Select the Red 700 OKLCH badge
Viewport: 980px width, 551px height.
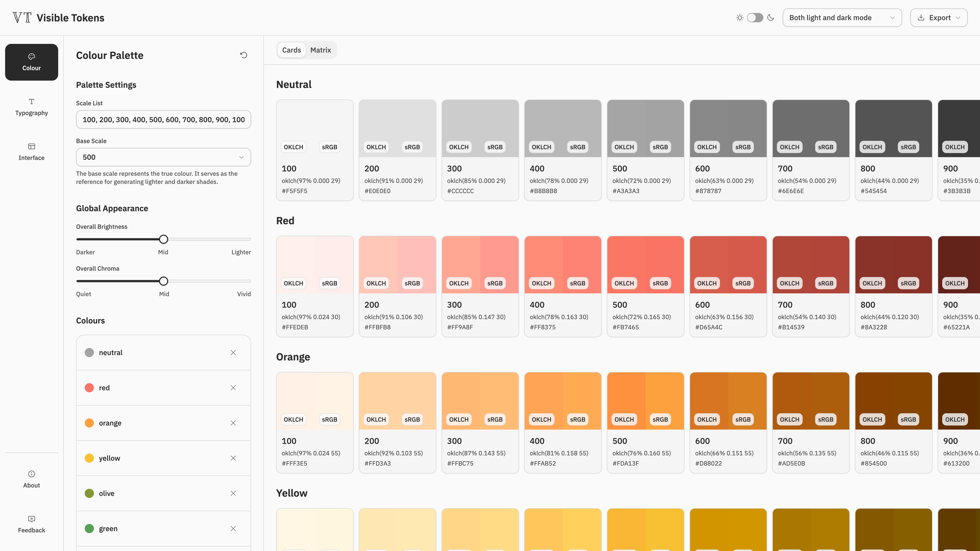pyautogui.click(x=789, y=283)
